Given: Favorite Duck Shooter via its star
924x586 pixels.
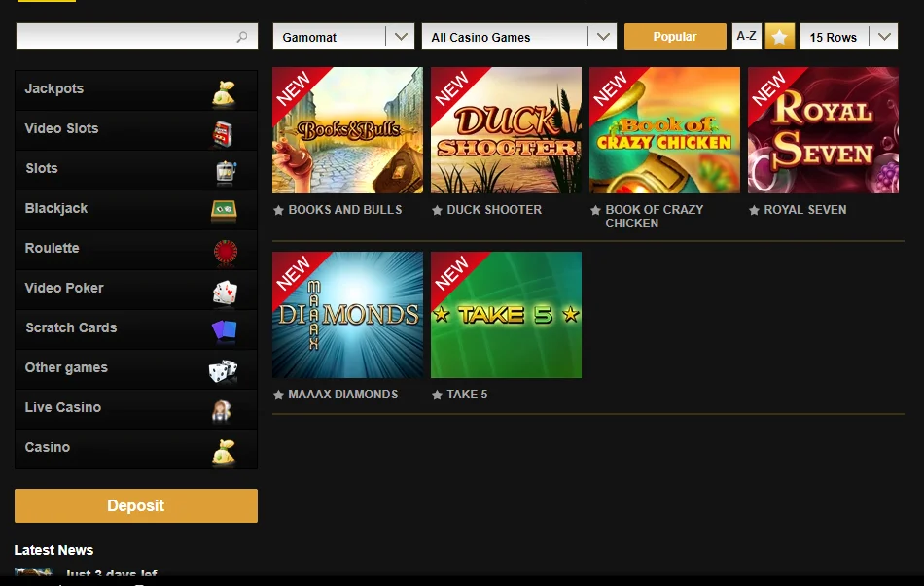Looking at the screenshot, I should [x=437, y=210].
